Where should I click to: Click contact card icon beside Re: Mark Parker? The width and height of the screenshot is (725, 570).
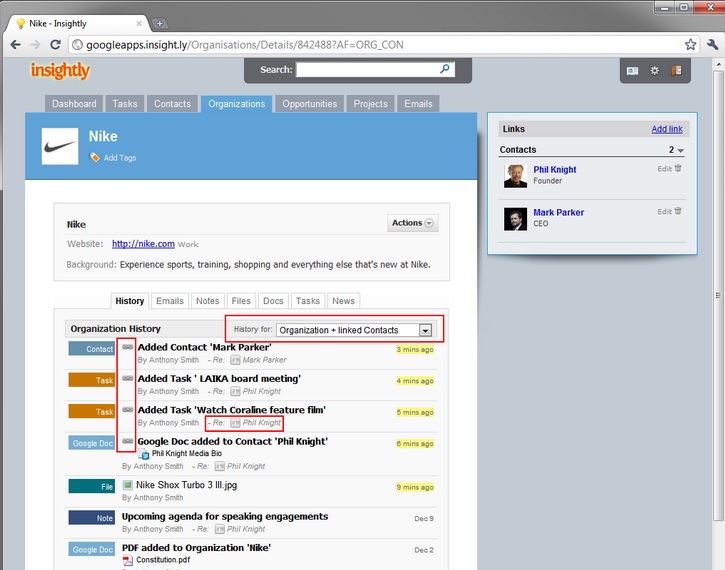(x=235, y=360)
